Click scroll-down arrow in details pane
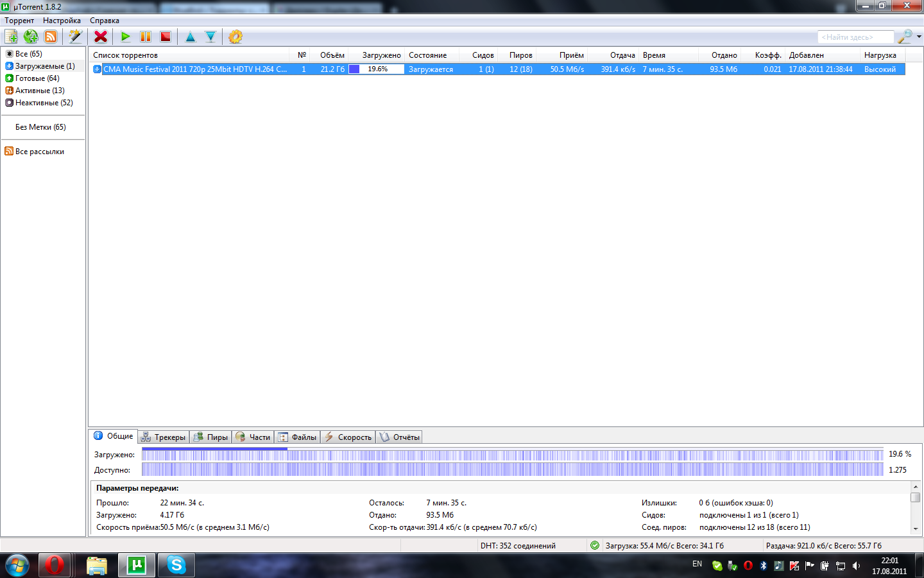 click(916, 529)
